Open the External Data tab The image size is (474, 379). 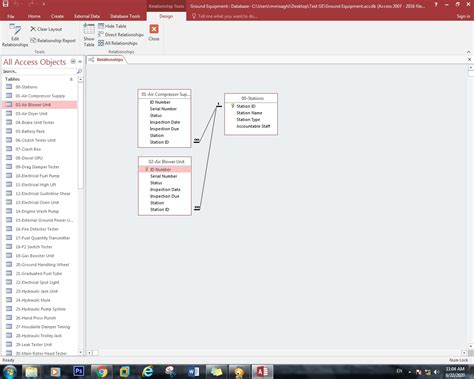87,16
